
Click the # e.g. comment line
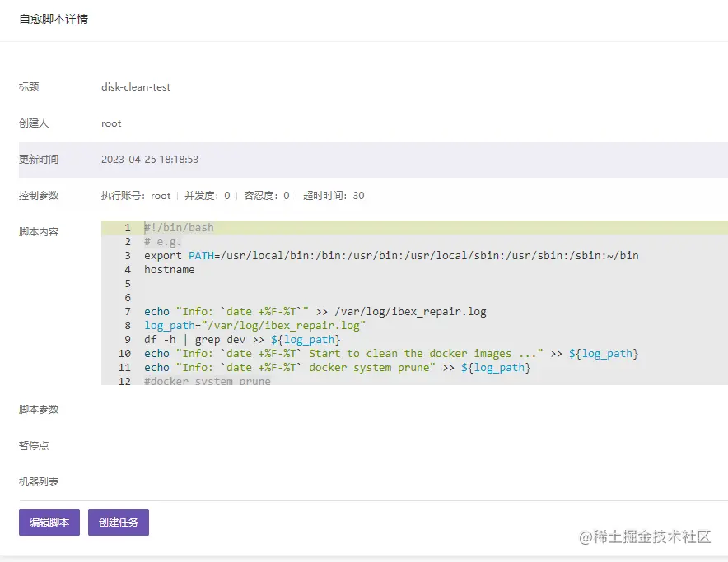163,242
